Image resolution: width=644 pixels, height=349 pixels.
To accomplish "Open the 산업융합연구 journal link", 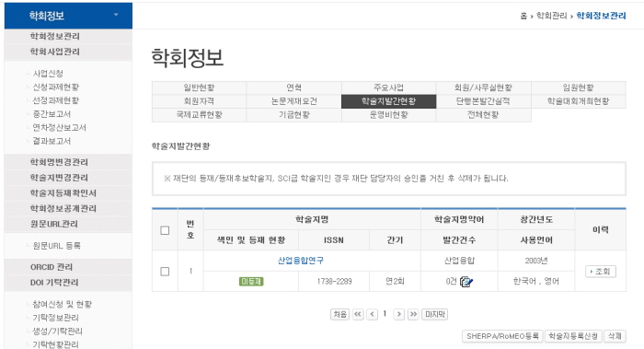I will (301, 261).
